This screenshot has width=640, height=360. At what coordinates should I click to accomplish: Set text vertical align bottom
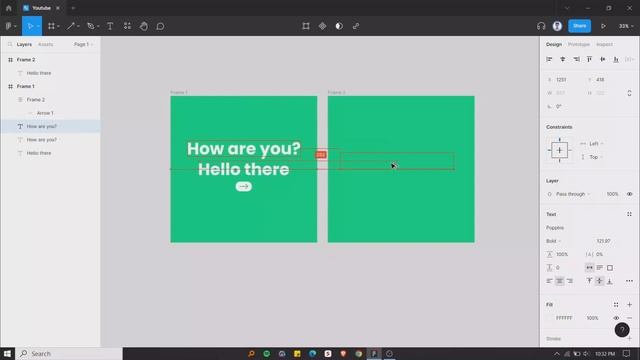click(x=610, y=281)
